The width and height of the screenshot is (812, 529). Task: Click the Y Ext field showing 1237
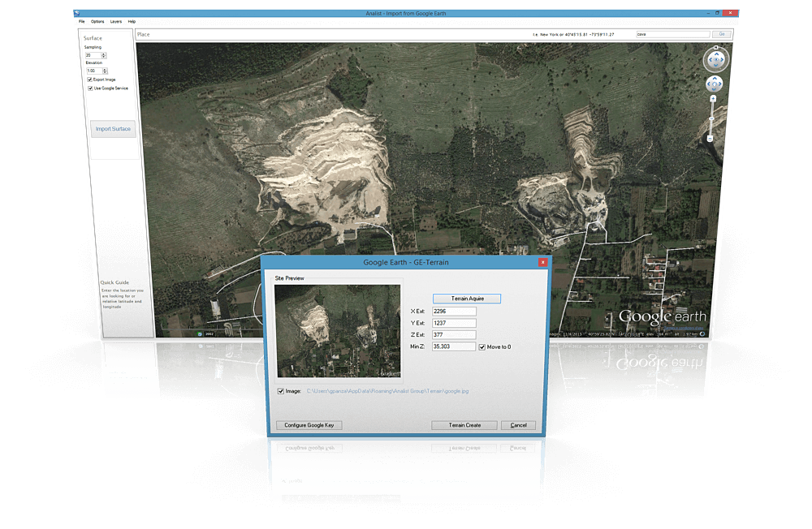tap(454, 324)
